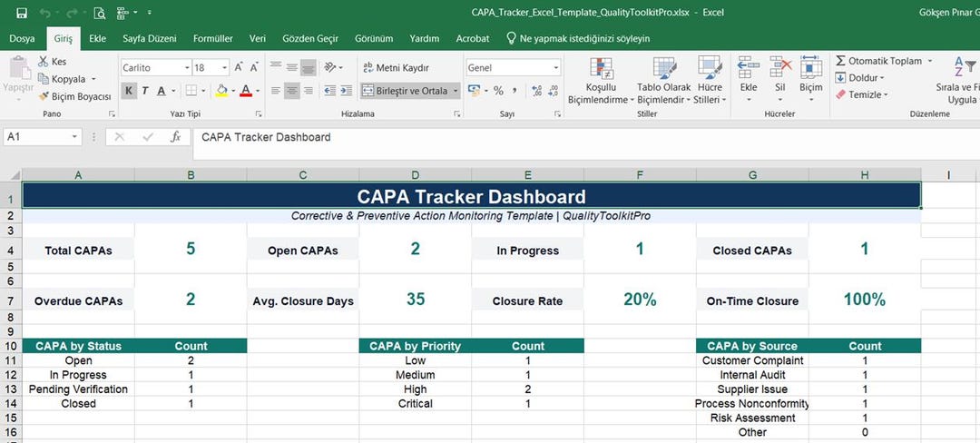This screenshot has height=443, width=980.
Task: Open Tablo Olarak Biçimlendir gallery
Action: tap(663, 81)
